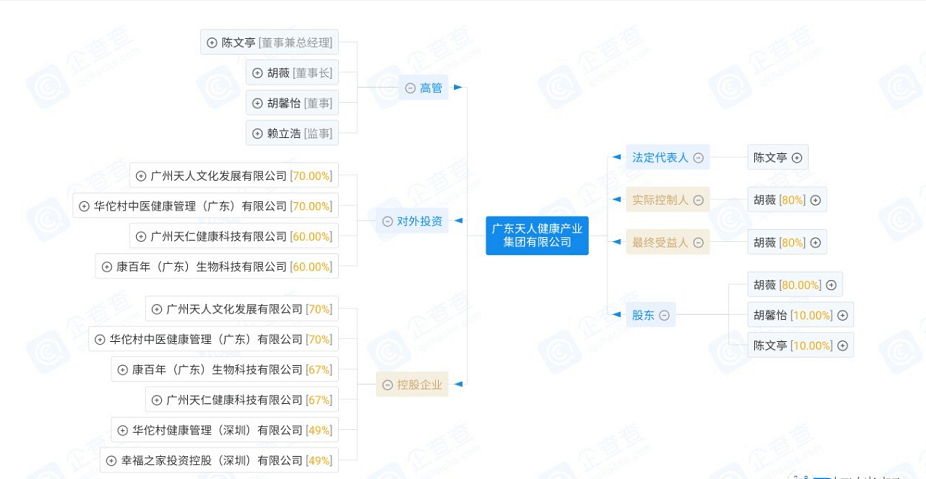Click plus icon after 陈文亭 under 法定代表人

(x=797, y=157)
